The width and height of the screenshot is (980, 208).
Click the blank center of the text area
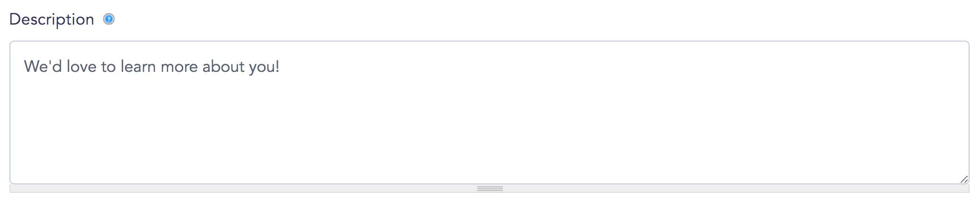(490, 118)
